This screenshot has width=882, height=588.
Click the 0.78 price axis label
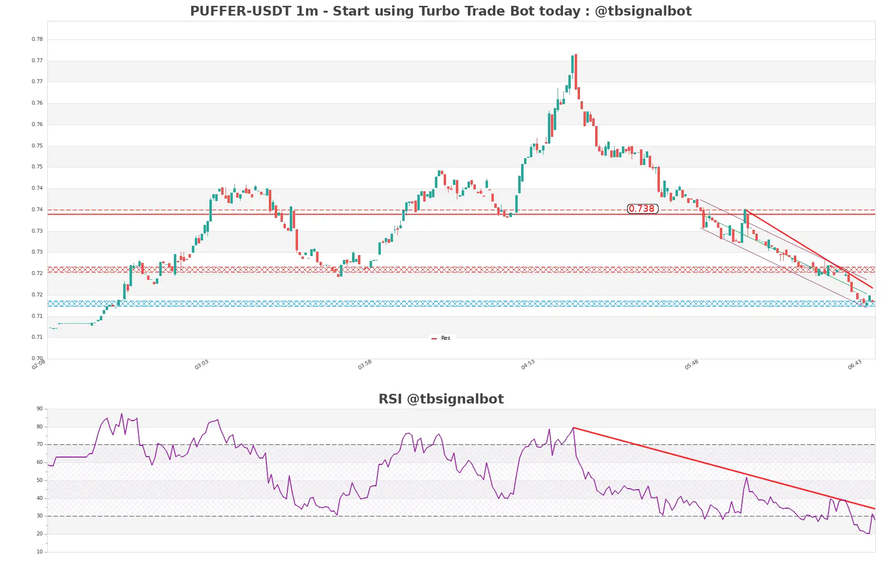pyautogui.click(x=37, y=39)
